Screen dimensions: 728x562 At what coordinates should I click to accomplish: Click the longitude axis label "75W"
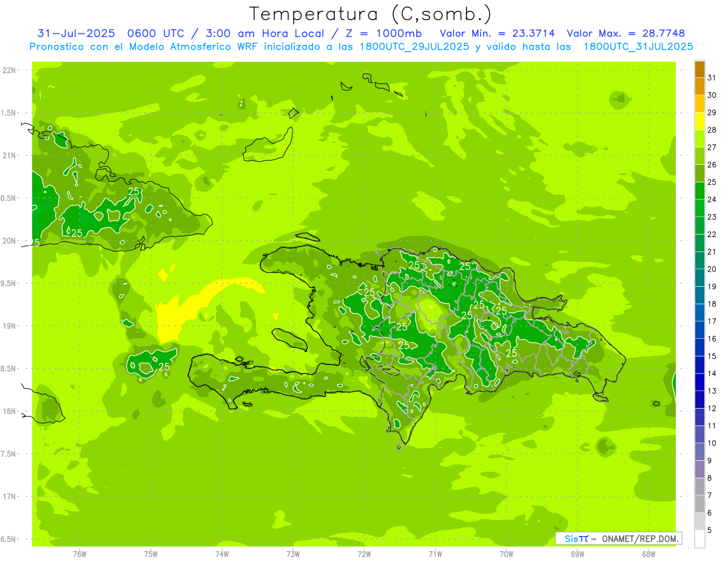coord(151,554)
